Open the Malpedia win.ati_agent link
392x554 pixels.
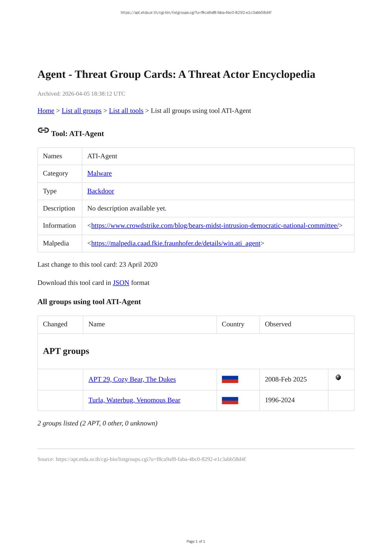click(175, 243)
